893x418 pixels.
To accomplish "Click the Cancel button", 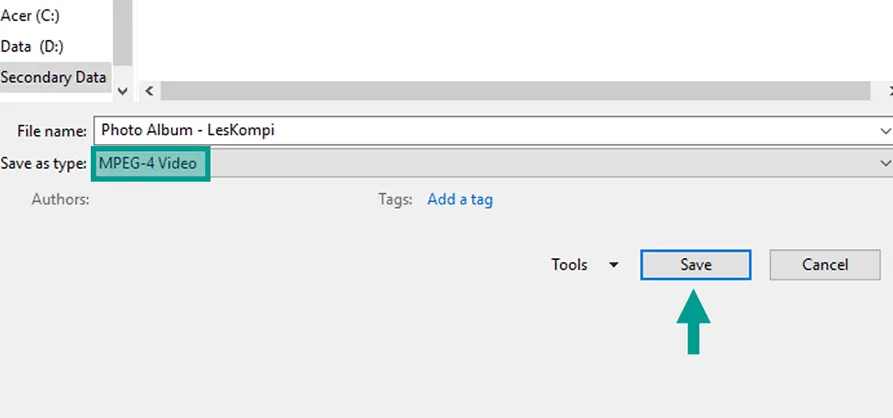I will click(x=825, y=265).
